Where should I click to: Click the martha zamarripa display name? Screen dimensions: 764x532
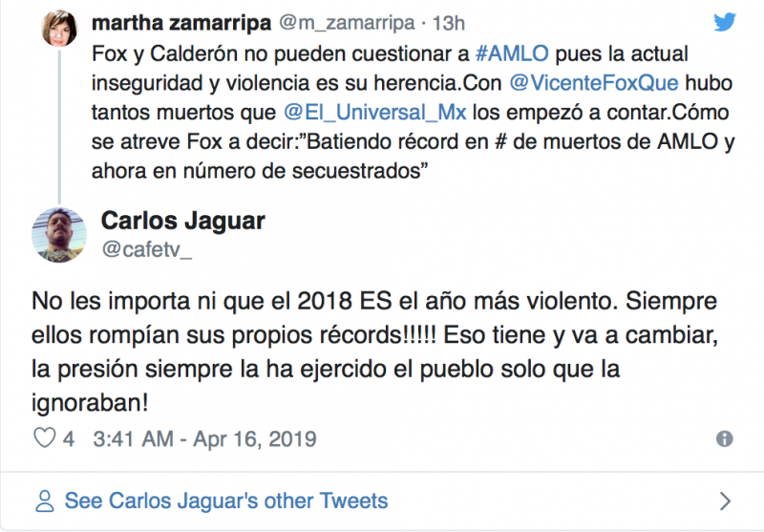point(180,23)
